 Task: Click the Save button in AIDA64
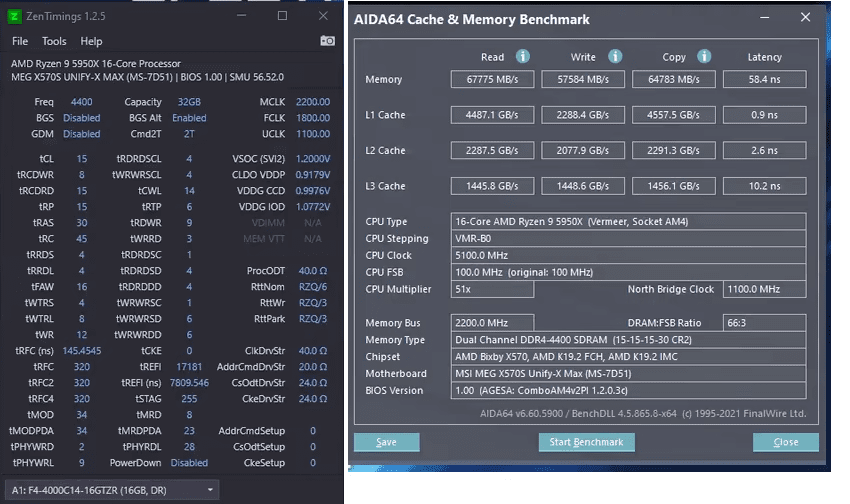(387, 442)
